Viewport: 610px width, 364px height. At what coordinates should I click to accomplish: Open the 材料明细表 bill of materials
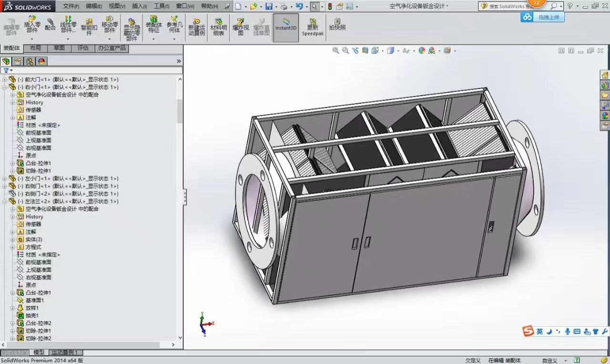(x=218, y=27)
